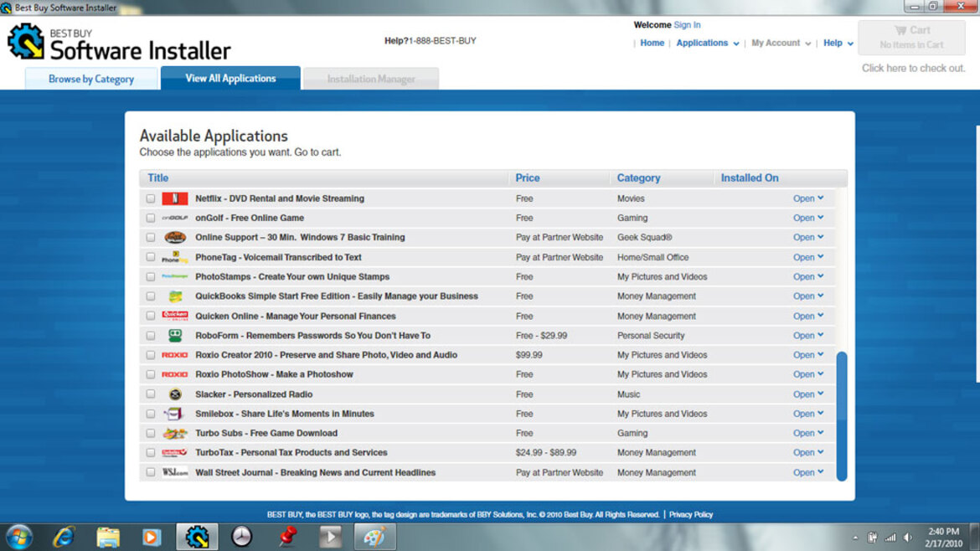Check the Slacker Personalized Radio checkbox

tap(151, 394)
